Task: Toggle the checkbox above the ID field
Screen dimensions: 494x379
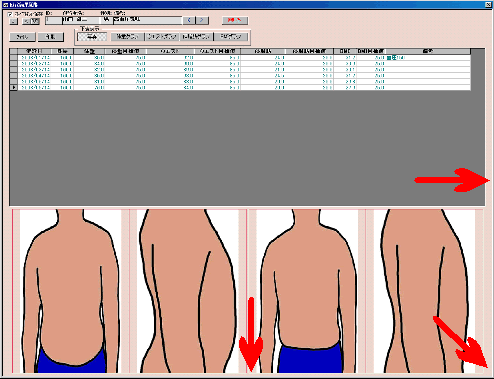Action: click(x=10, y=14)
